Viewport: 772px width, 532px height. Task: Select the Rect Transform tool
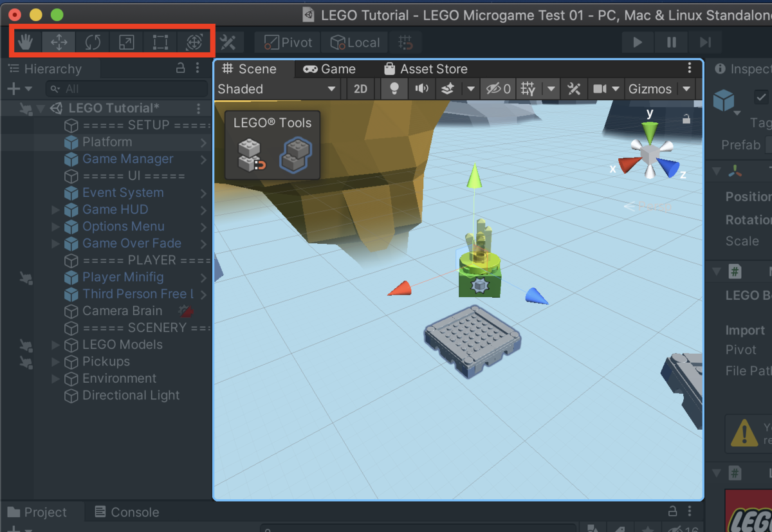click(160, 42)
